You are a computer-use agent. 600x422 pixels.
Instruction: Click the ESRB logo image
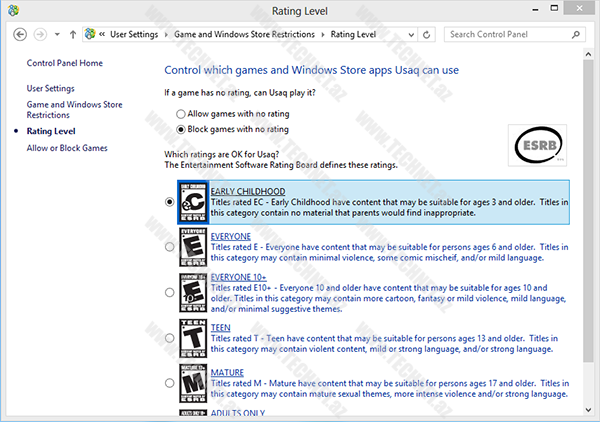coord(537,147)
